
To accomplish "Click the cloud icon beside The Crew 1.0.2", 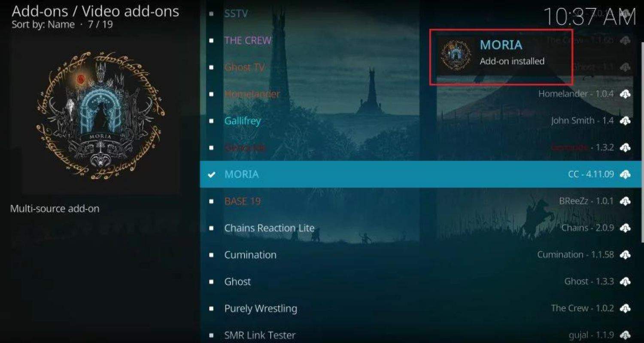I will click(625, 308).
